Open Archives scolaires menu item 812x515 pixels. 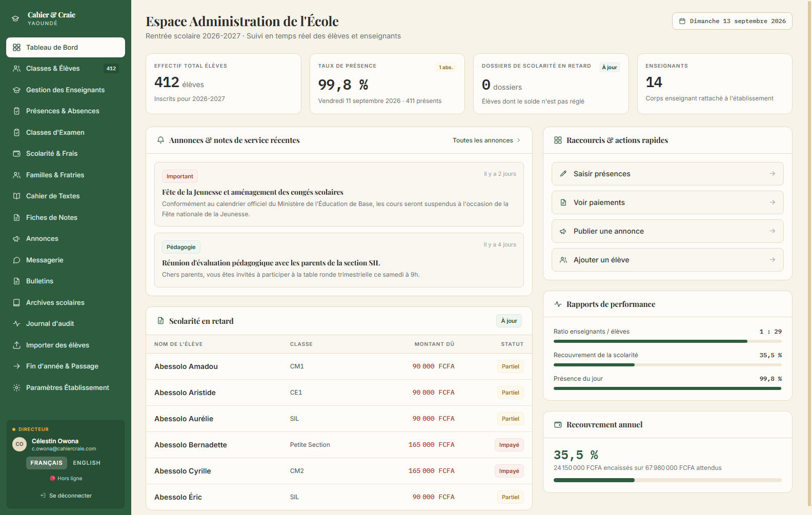tap(66, 302)
